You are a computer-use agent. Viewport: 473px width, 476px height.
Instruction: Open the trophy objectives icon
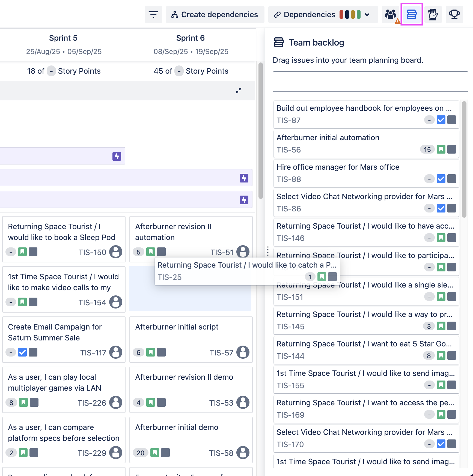coord(454,14)
